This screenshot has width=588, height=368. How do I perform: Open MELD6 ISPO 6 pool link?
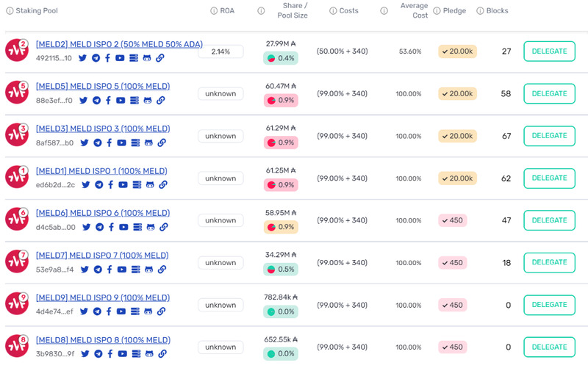(x=103, y=213)
